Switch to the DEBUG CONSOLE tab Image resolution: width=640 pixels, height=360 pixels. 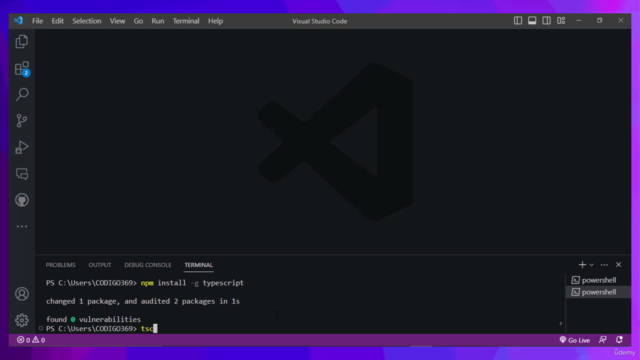pyautogui.click(x=148, y=265)
